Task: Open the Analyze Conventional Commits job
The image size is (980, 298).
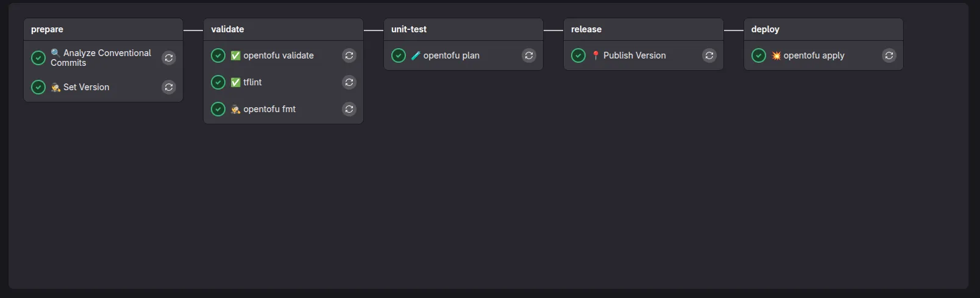Action: [x=101, y=58]
